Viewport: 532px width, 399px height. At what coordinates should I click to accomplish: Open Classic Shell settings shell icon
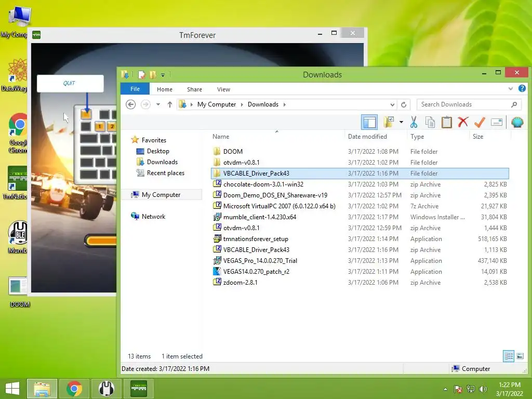517,122
